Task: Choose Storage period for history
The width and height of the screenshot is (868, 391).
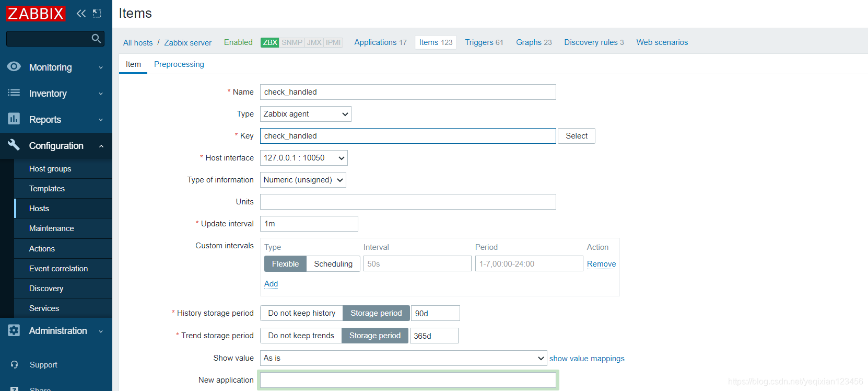Action: click(x=376, y=313)
